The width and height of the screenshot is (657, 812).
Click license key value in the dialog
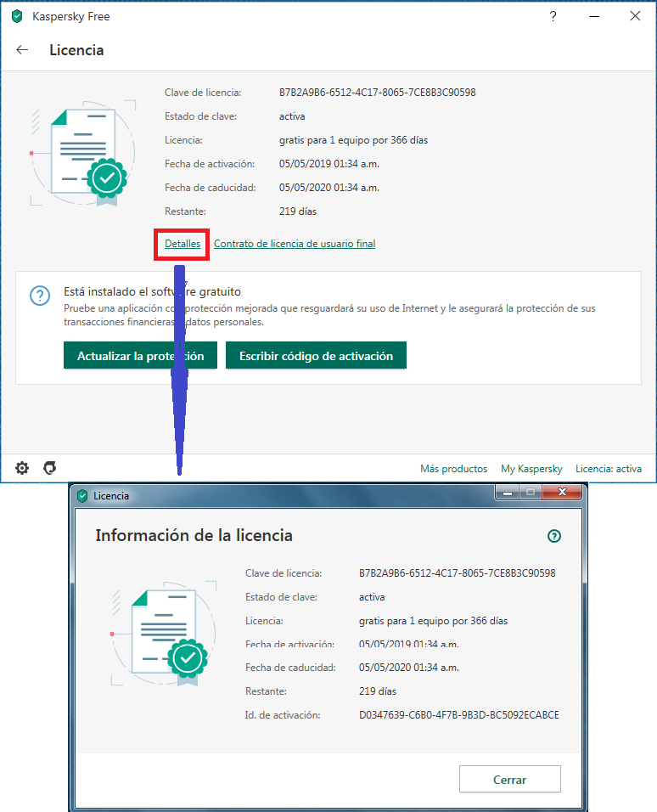pyautogui.click(x=458, y=572)
